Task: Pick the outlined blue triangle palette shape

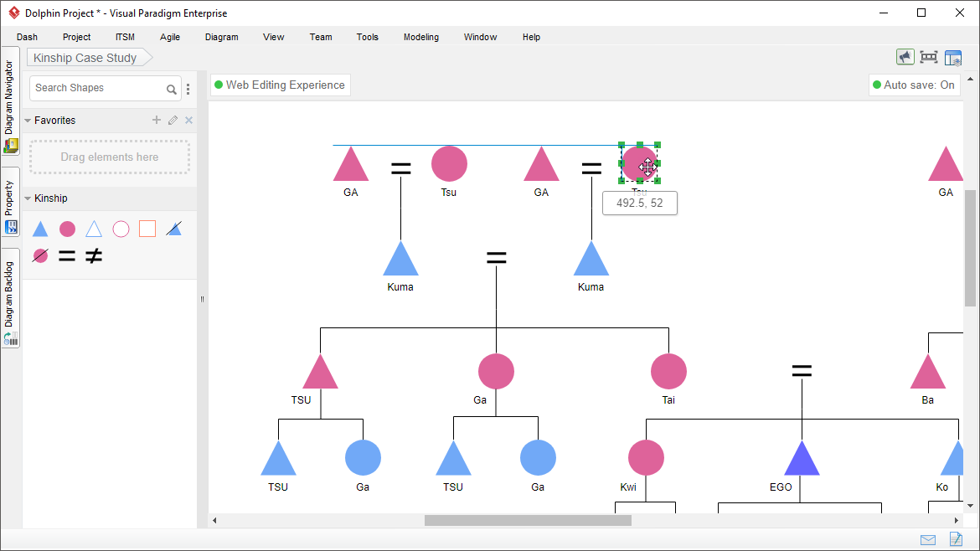Action: (x=94, y=229)
